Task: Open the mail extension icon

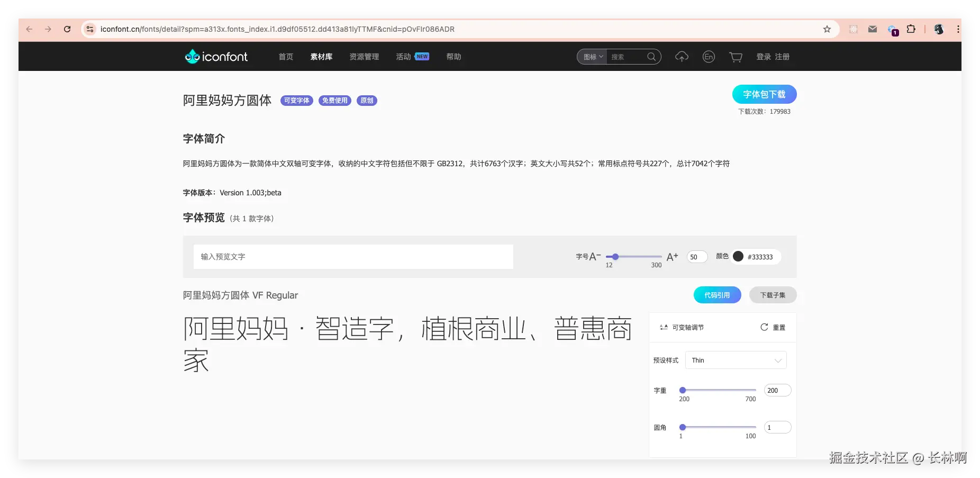Action: [x=873, y=29]
